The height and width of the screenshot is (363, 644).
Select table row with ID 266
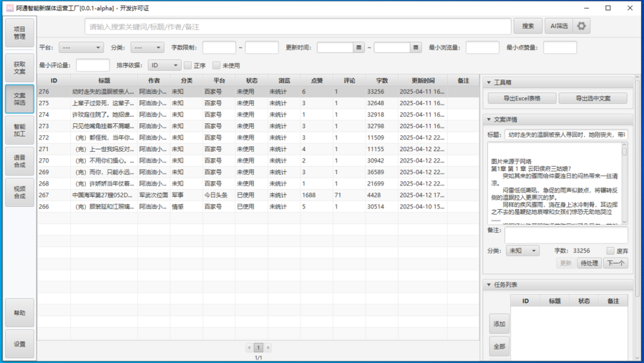(258, 207)
